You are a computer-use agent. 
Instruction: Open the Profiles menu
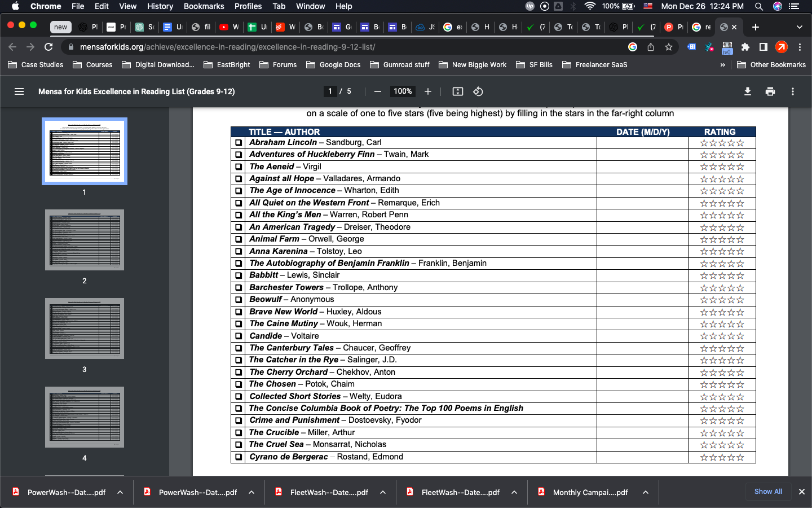click(x=248, y=6)
